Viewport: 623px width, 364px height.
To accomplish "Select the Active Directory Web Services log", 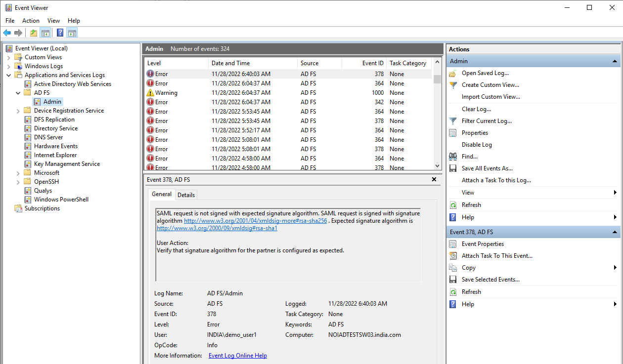I will pyautogui.click(x=73, y=84).
